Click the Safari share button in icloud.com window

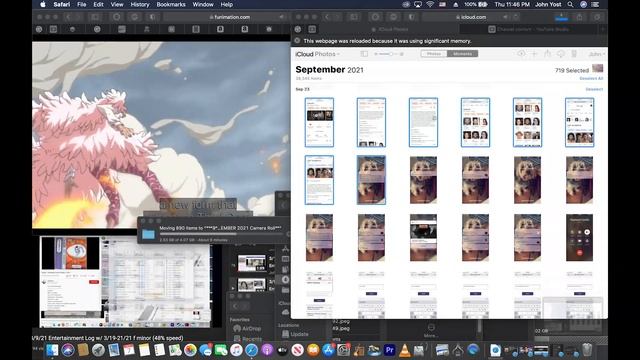(x=580, y=17)
